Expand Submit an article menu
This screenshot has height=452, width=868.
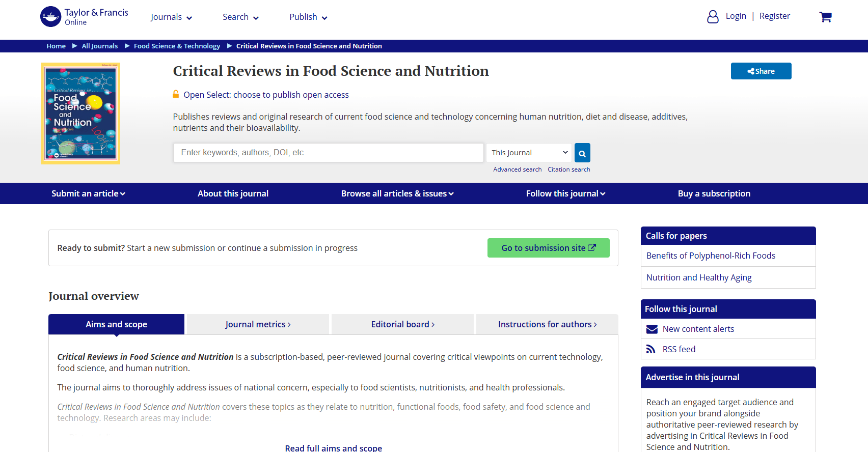tap(88, 193)
